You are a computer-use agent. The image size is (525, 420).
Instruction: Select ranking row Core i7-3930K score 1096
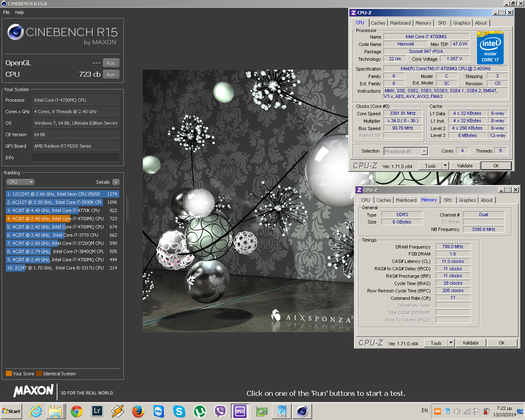coord(62,202)
